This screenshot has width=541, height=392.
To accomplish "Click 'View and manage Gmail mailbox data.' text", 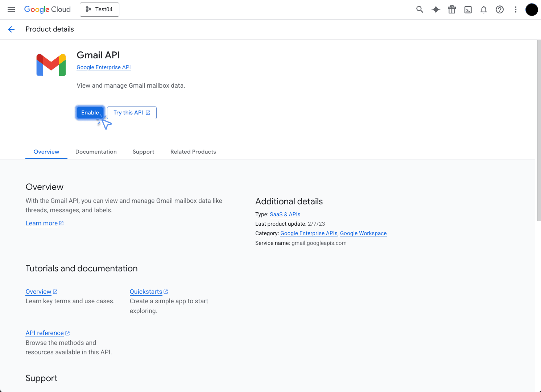I will tap(131, 86).
